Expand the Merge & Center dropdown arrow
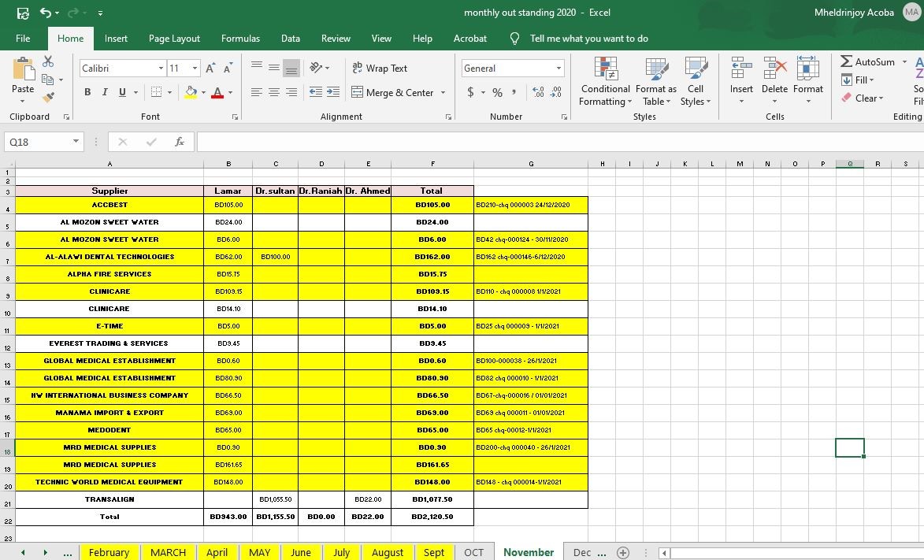924x560 pixels. (x=443, y=93)
